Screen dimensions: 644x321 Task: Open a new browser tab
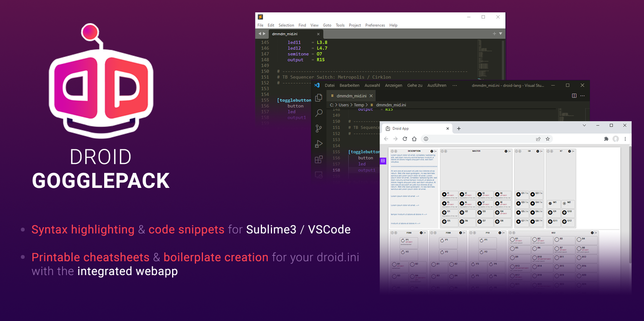459,128
